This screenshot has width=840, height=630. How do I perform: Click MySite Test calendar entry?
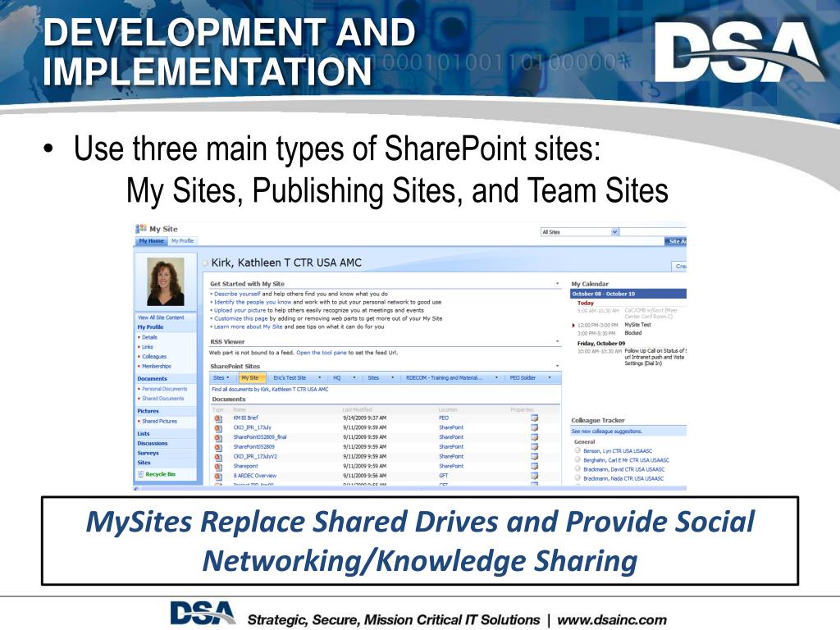point(637,325)
